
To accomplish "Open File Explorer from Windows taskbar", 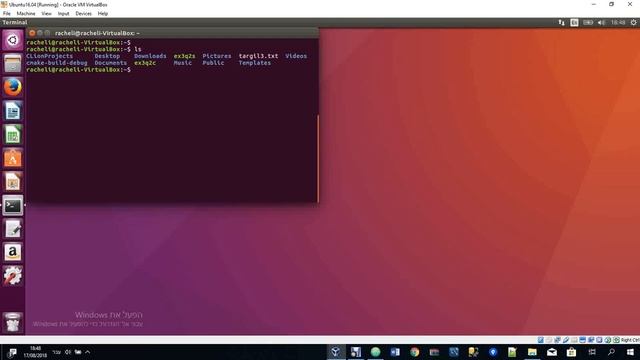I will point(532,352).
